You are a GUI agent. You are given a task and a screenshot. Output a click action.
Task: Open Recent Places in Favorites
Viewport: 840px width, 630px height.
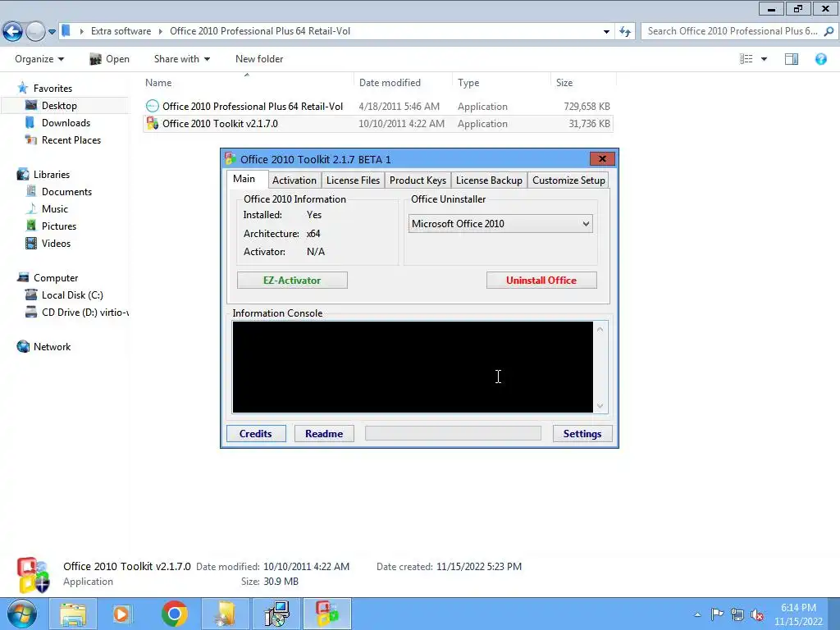pos(71,139)
